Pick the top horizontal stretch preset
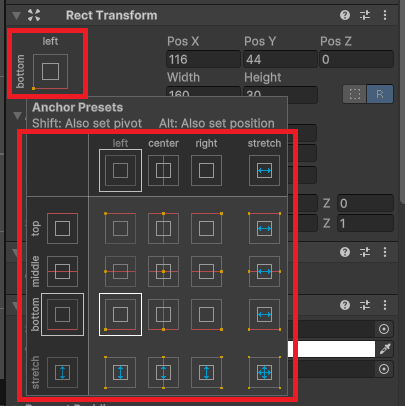The height and width of the screenshot is (406, 405). coord(264,229)
